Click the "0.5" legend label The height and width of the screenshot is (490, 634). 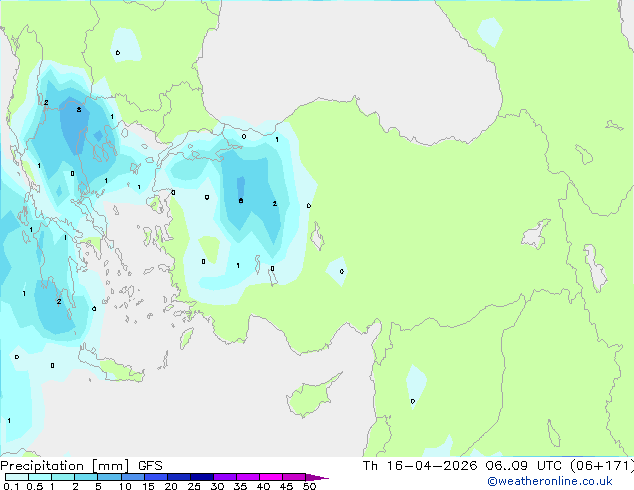pyautogui.click(x=35, y=486)
